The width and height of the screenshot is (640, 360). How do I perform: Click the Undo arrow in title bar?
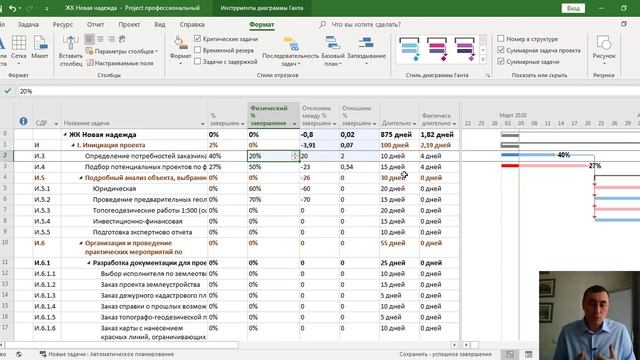[x=13, y=8]
